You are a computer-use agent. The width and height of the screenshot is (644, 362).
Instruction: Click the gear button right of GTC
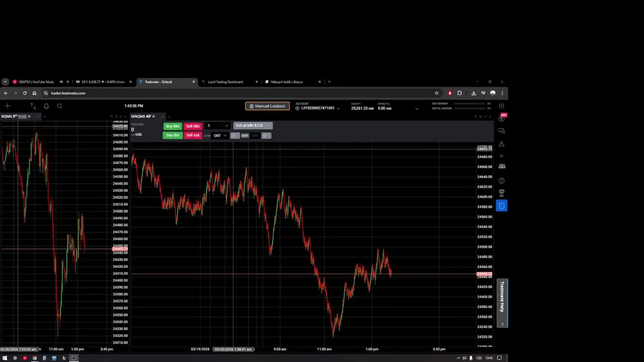coord(266,136)
